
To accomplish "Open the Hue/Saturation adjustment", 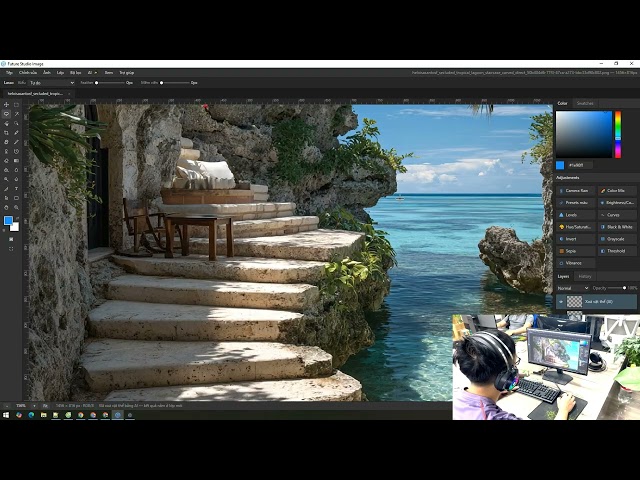I will 576,227.
